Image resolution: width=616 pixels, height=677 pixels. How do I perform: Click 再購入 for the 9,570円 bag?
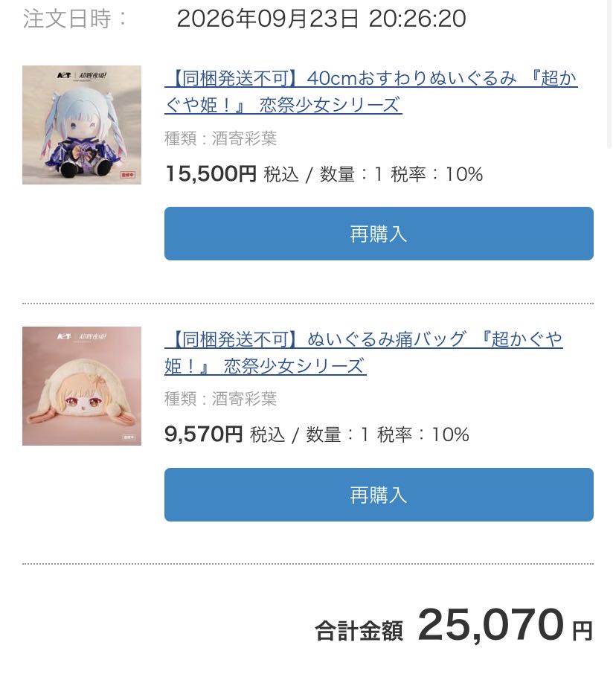379,495
